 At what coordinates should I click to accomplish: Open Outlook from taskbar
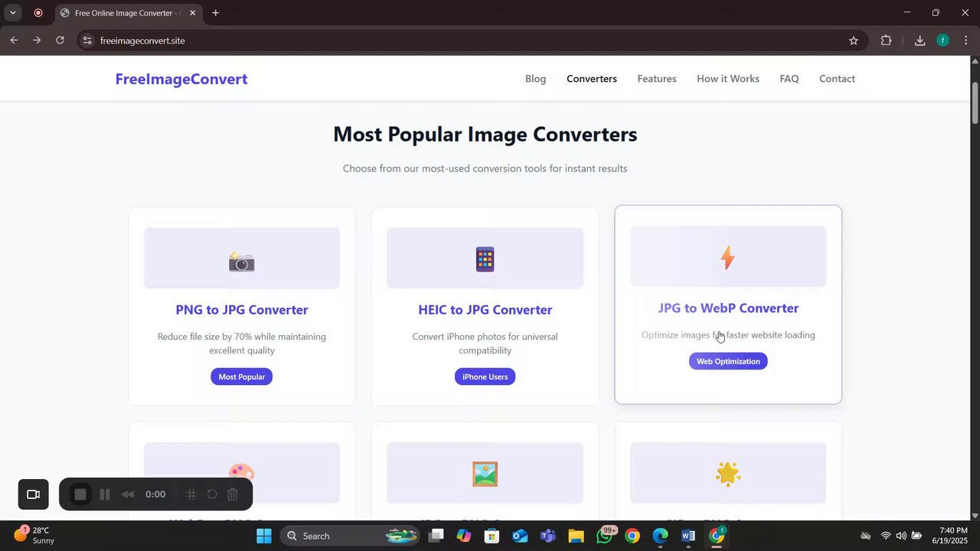click(x=520, y=536)
